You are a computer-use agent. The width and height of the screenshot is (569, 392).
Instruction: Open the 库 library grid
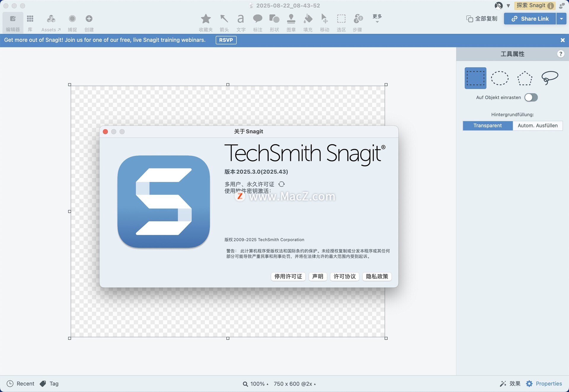click(30, 23)
